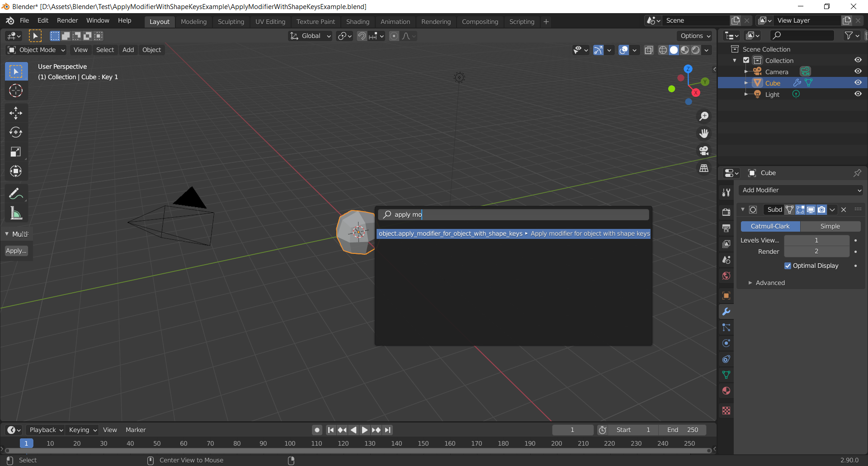The height and width of the screenshot is (466, 868).
Task: Open Modifier properties wrench tab
Action: [x=726, y=312]
